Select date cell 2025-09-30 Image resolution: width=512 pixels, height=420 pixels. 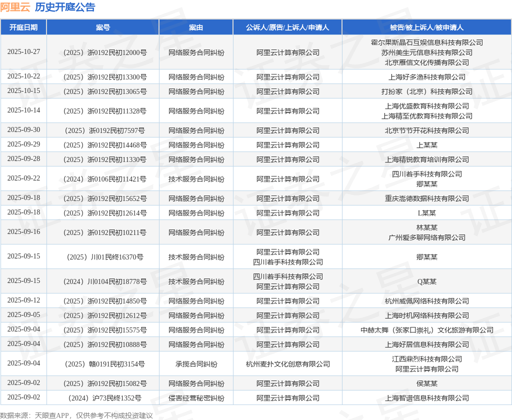coord(23,130)
